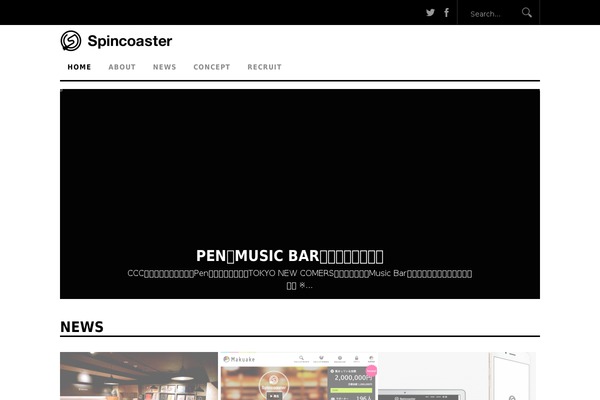
Task: Open the PEN MUSIC BAR headline
Action: (x=290, y=256)
